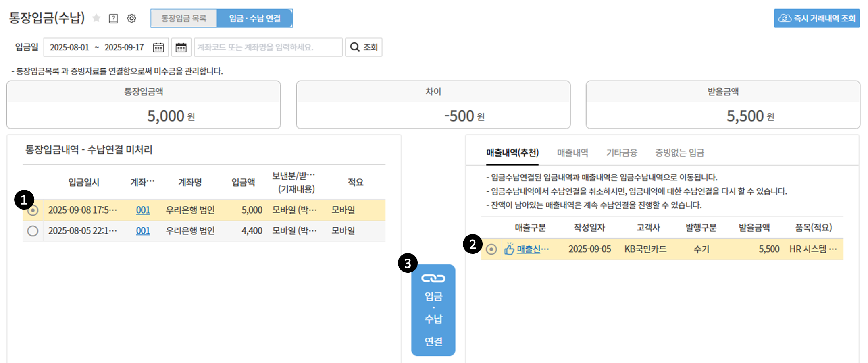The height and width of the screenshot is (363, 868).
Task: Click the chain link icon on 입금·수납 연결
Action: pyautogui.click(x=433, y=278)
